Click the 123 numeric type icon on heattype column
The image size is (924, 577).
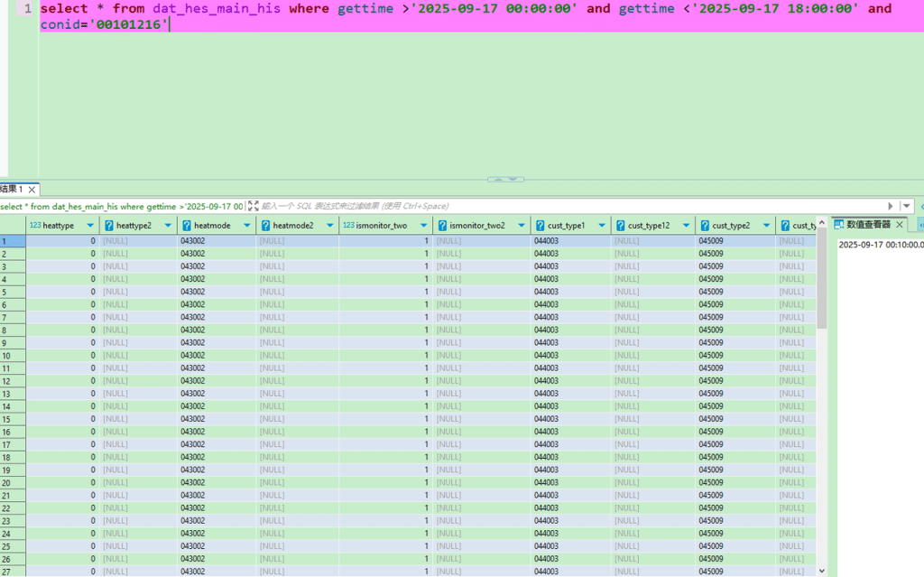[33, 225]
